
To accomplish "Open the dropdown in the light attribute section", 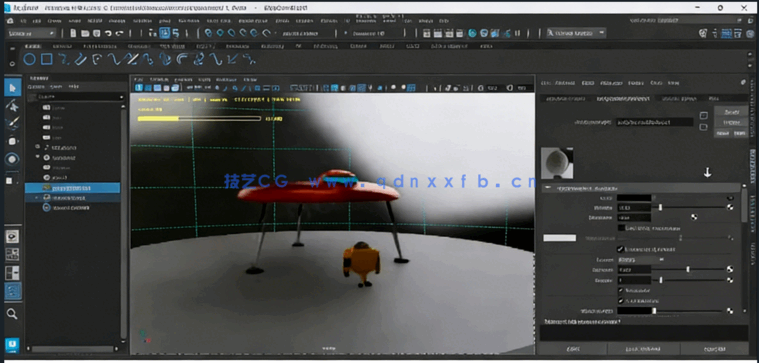I will pos(640,259).
